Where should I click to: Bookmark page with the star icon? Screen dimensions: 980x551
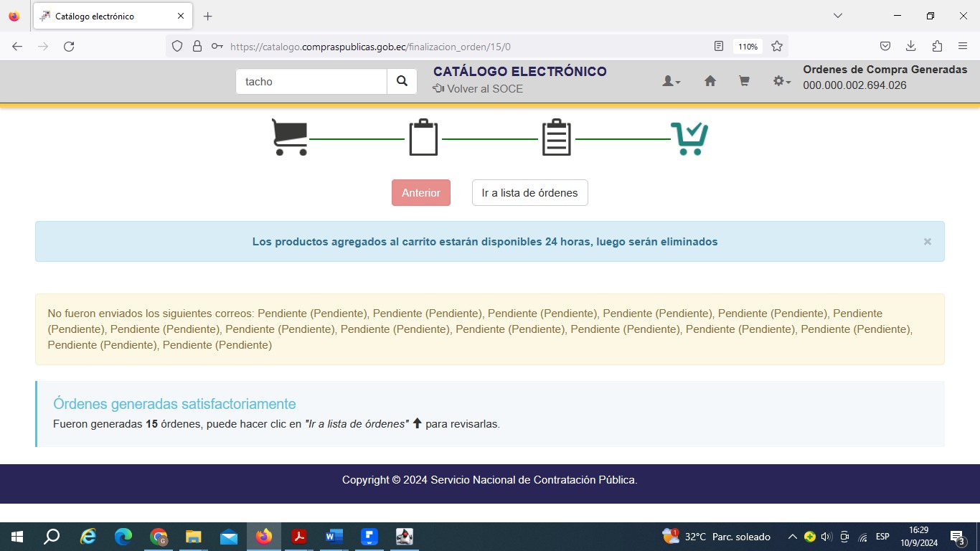[777, 47]
